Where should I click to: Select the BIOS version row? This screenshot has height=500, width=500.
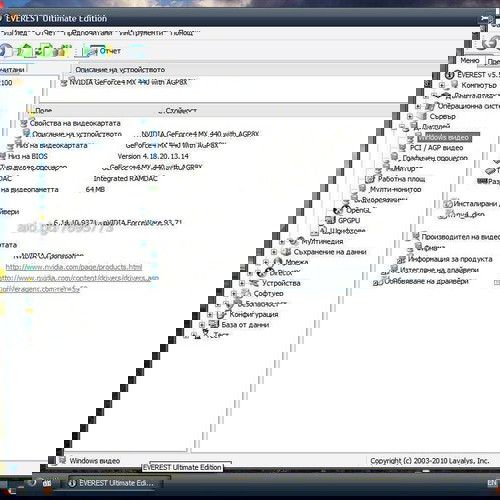pos(153,156)
